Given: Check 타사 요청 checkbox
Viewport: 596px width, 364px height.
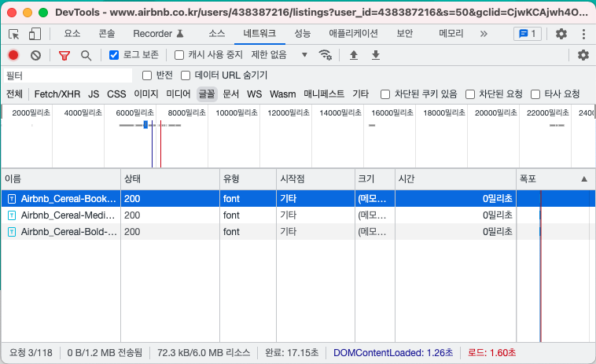Looking at the screenshot, I should coord(535,94).
